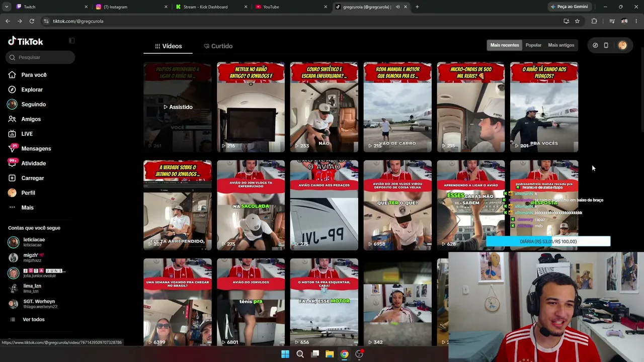Open the profile avatar in TikTok header
This screenshot has height=362, width=644.
point(622,45)
